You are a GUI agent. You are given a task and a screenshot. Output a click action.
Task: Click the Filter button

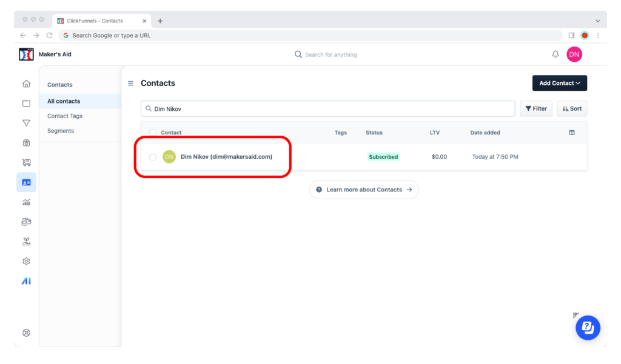tap(536, 108)
